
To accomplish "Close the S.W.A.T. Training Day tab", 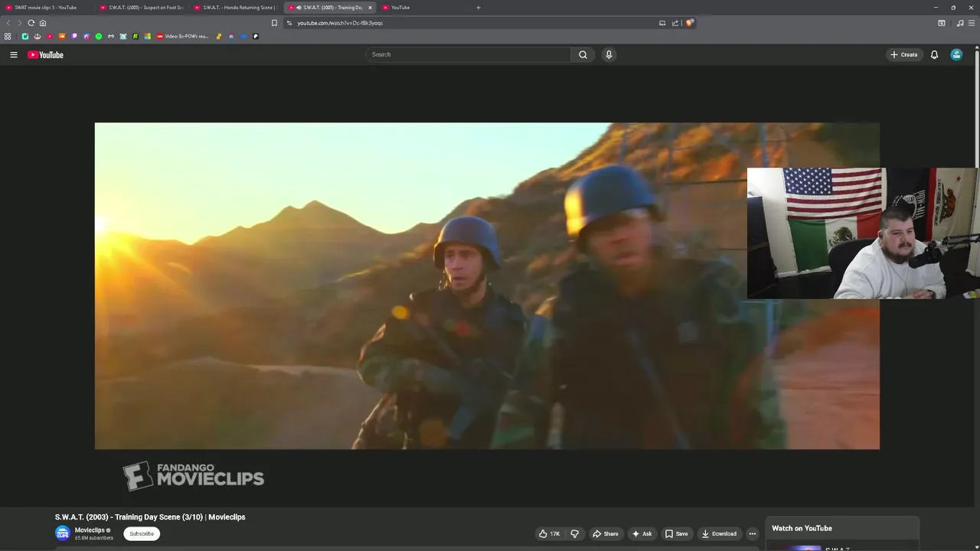I will (370, 8).
